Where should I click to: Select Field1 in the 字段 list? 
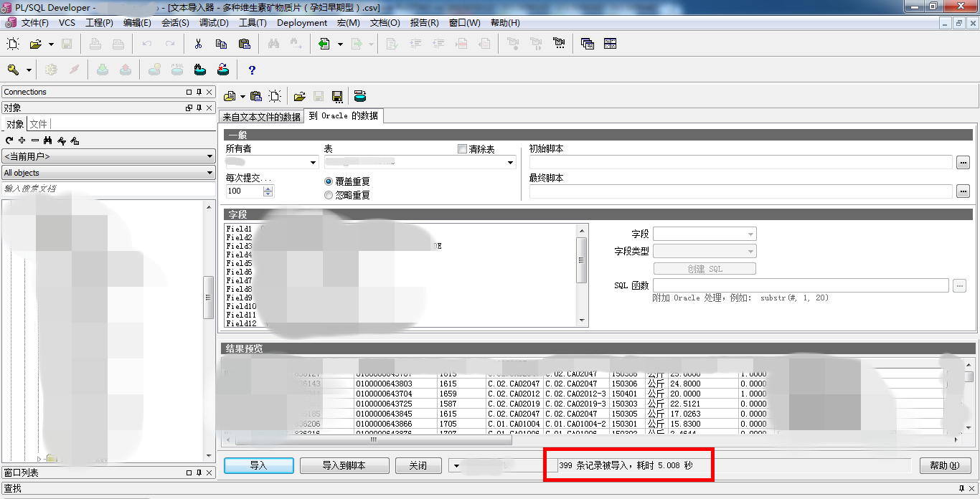pyautogui.click(x=239, y=229)
